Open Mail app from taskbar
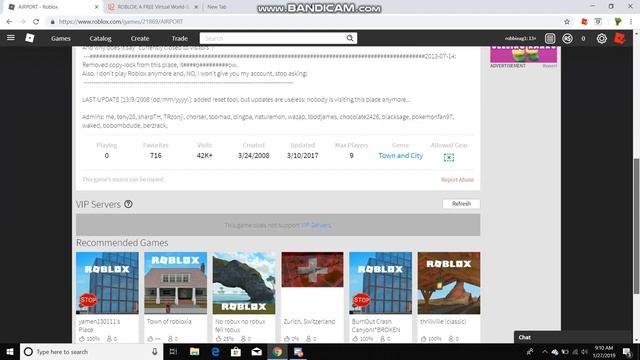Image resolution: width=640 pixels, height=360 pixels. [257, 351]
